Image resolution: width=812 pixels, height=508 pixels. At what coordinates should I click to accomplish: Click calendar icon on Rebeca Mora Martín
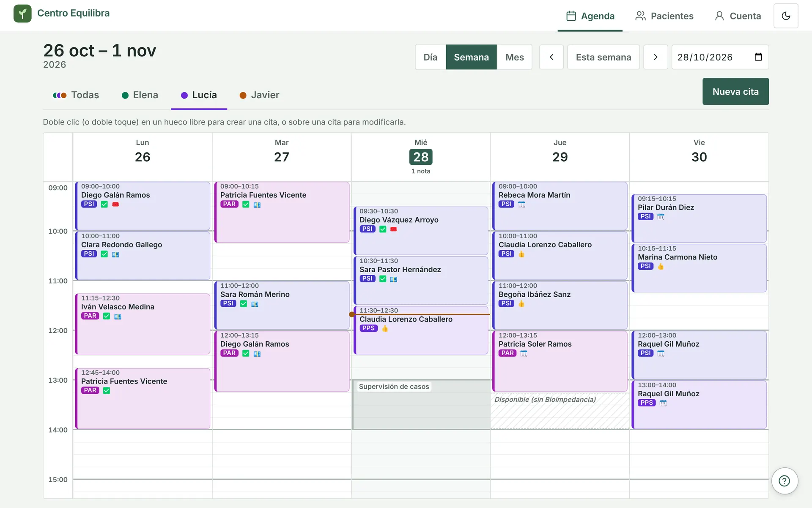521,204
